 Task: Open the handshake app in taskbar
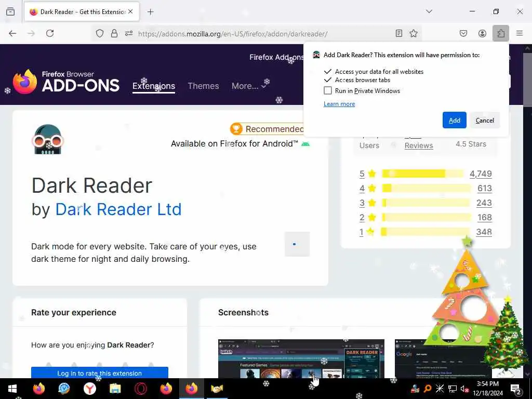click(x=217, y=389)
